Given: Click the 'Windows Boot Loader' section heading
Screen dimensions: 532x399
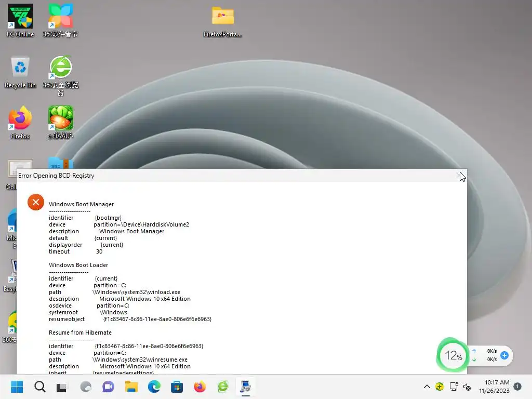Looking at the screenshot, I should pos(78,265).
